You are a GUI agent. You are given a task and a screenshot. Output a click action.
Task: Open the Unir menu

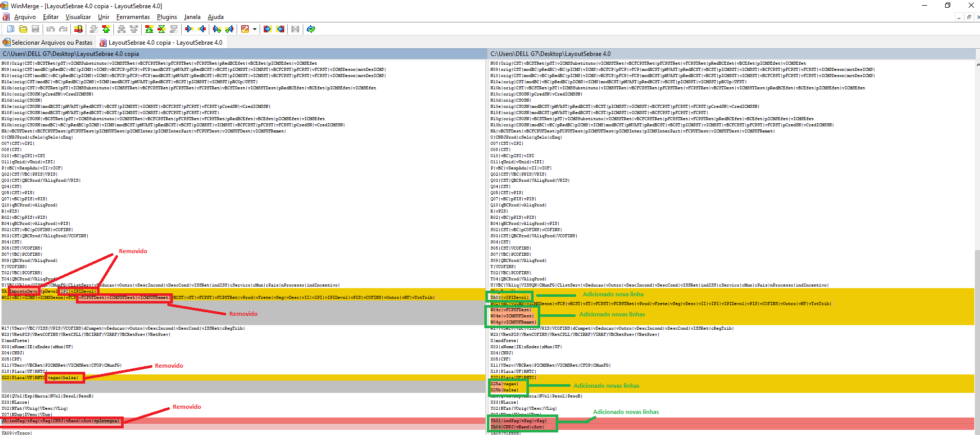click(x=104, y=17)
